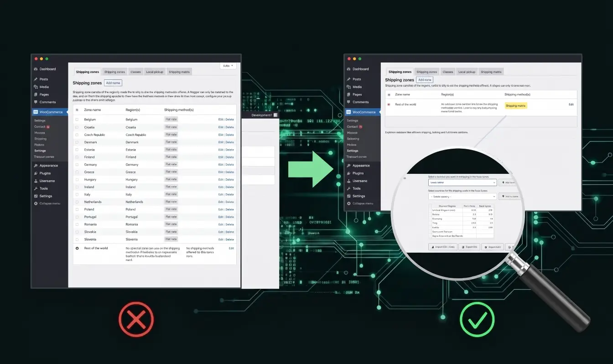The image size is (613, 364).
Task: Open the Adéo dropdown atop left window
Action: pos(228,66)
